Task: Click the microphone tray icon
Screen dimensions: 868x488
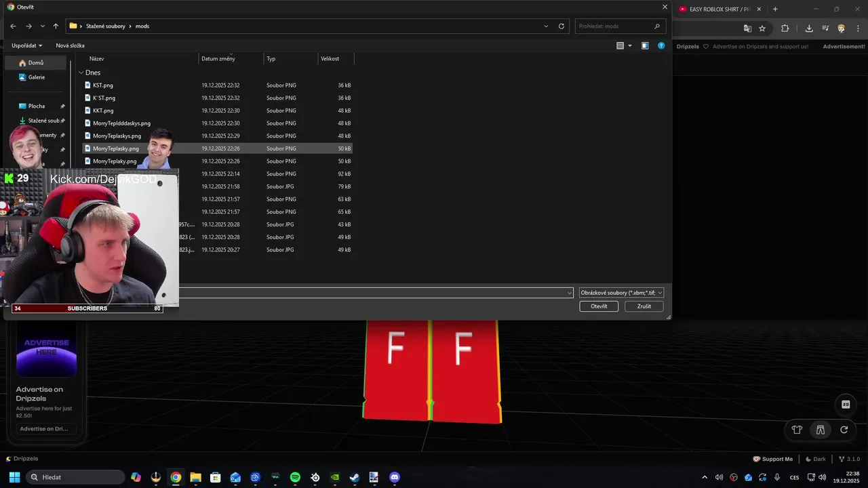Action: coord(777,477)
